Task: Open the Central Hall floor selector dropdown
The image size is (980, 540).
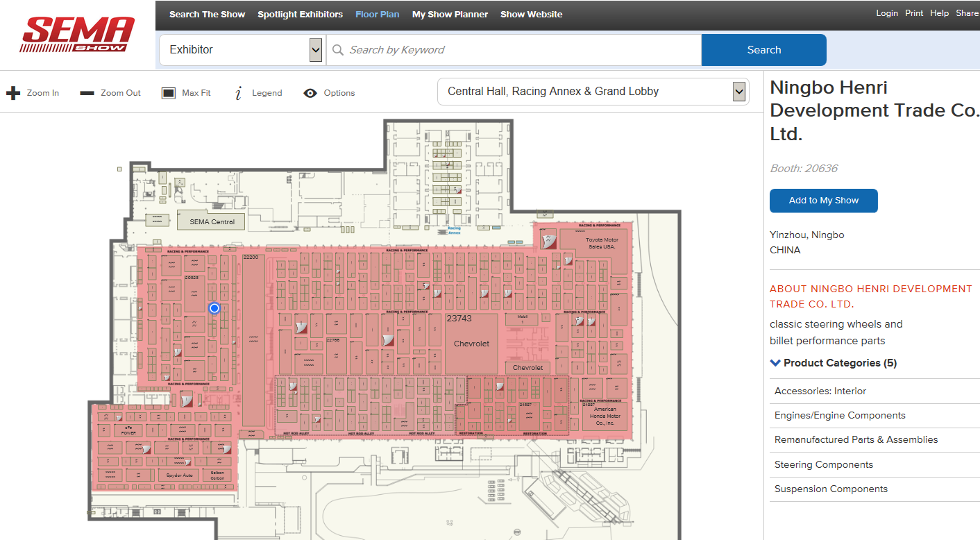Action: (x=593, y=92)
